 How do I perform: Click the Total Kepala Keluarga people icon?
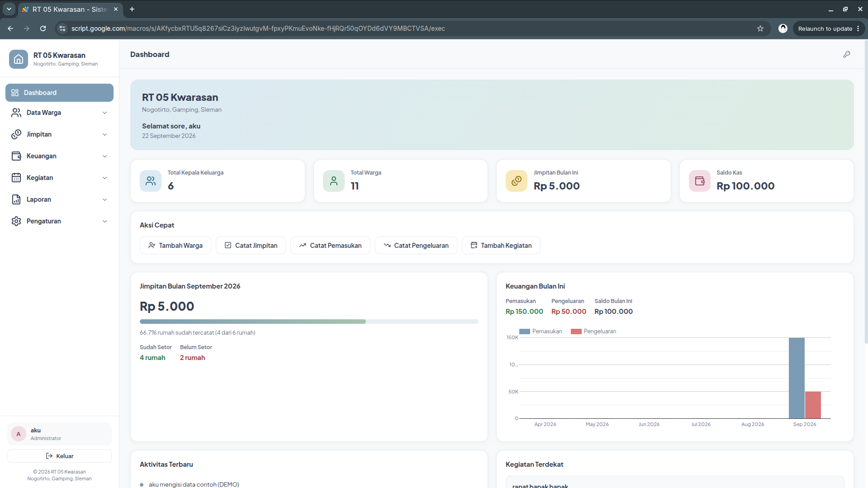pyautogui.click(x=151, y=181)
